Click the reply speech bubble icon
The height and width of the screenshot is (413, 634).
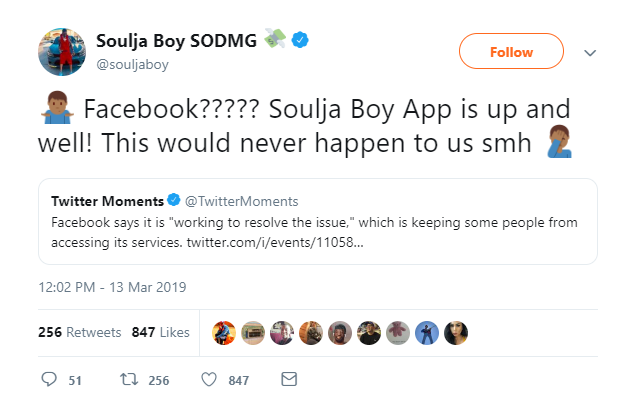pyautogui.click(x=48, y=380)
